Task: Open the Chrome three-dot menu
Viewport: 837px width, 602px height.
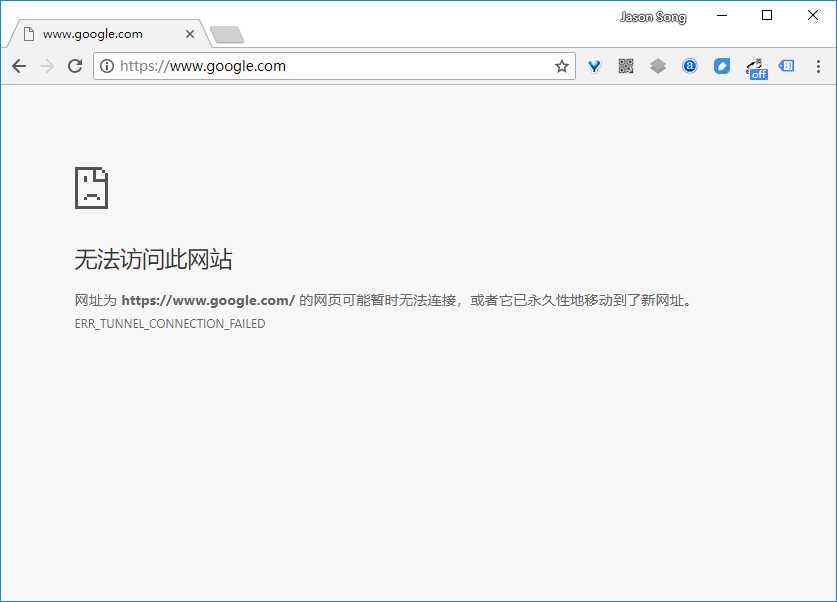Action: point(818,66)
